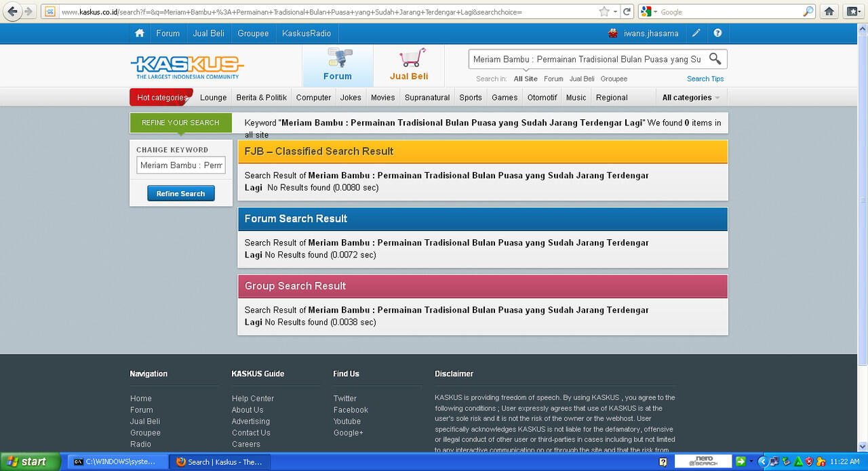Click the main Kaskus search field
Screen dimensions: 868x471
pyautogui.click(x=587, y=59)
